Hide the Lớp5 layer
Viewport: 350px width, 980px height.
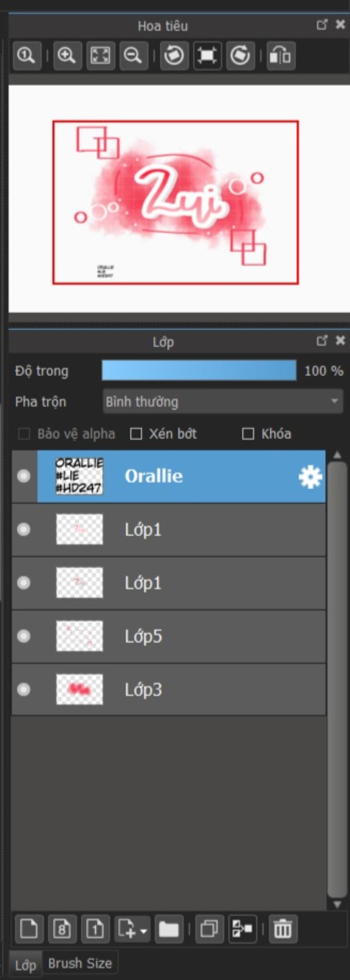pyautogui.click(x=24, y=636)
